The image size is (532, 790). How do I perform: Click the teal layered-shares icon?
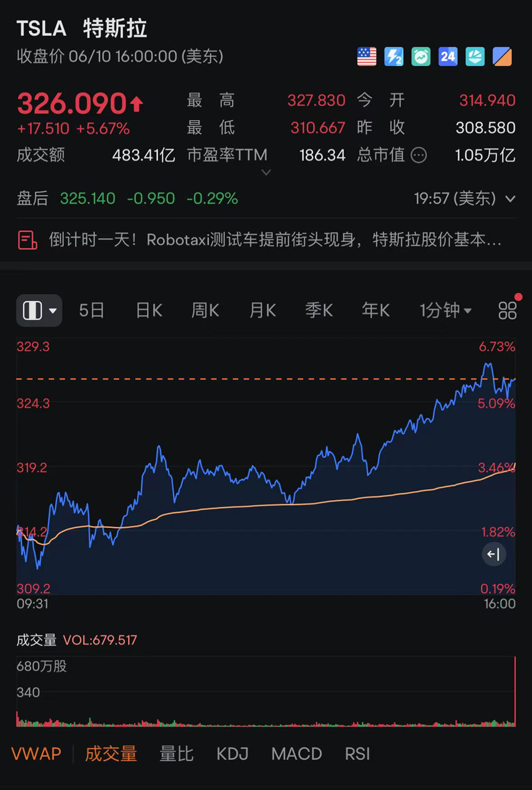pos(475,57)
